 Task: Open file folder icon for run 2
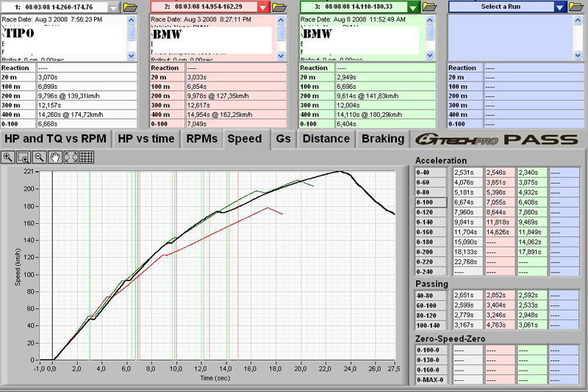tap(279, 7)
